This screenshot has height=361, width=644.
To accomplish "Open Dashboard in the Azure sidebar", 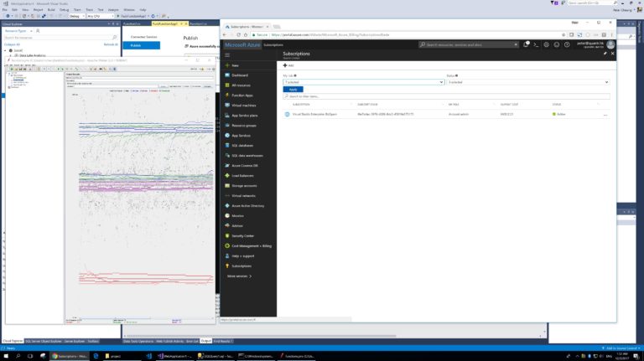I will tap(240, 75).
